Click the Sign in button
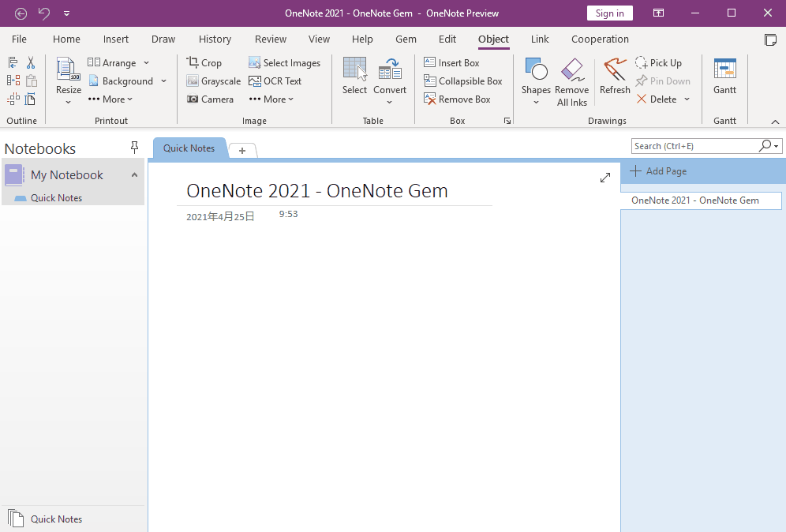Screen dimensions: 786x532 609,13
